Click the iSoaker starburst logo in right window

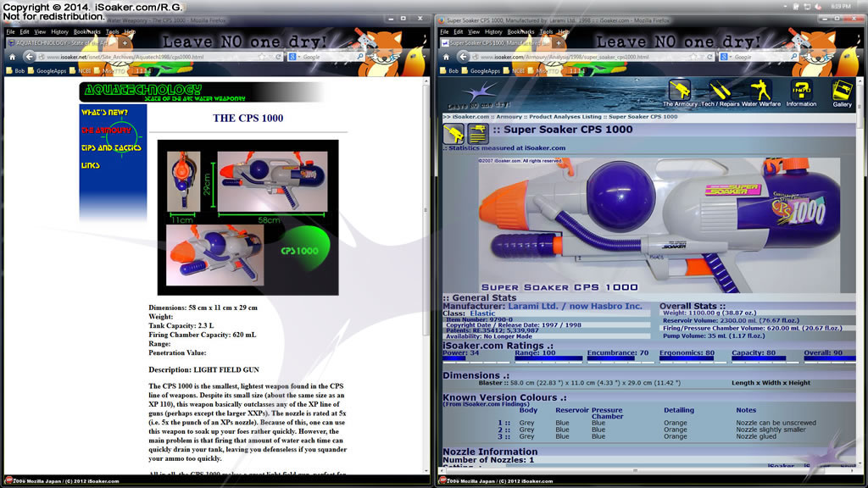480,91
